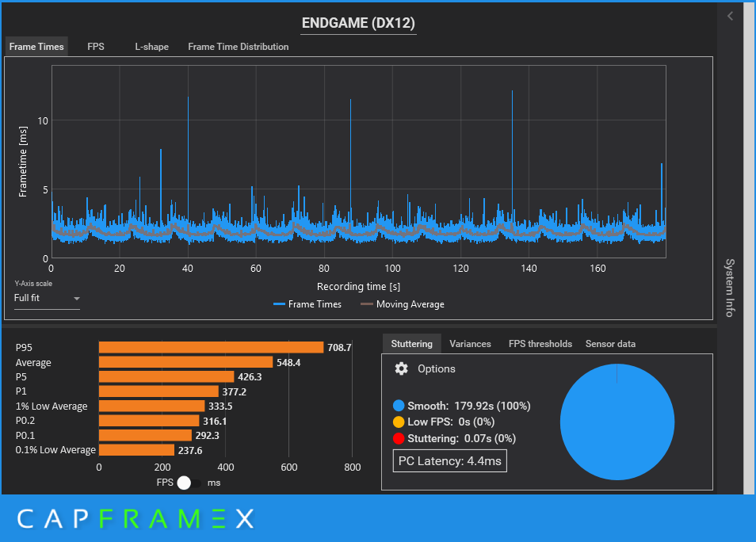Click the 'Low FPS: 0s (0%)' text
This screenshot has height=542, width=756.
coord(451,422)
